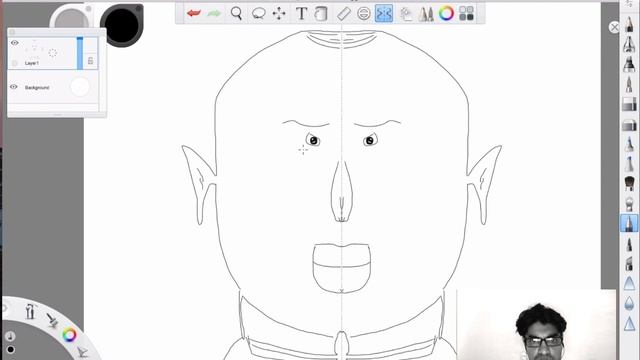Screen dimensions: 640x360
Task: Open the four-square UI layout icon
Action: (x=466, y=13)
